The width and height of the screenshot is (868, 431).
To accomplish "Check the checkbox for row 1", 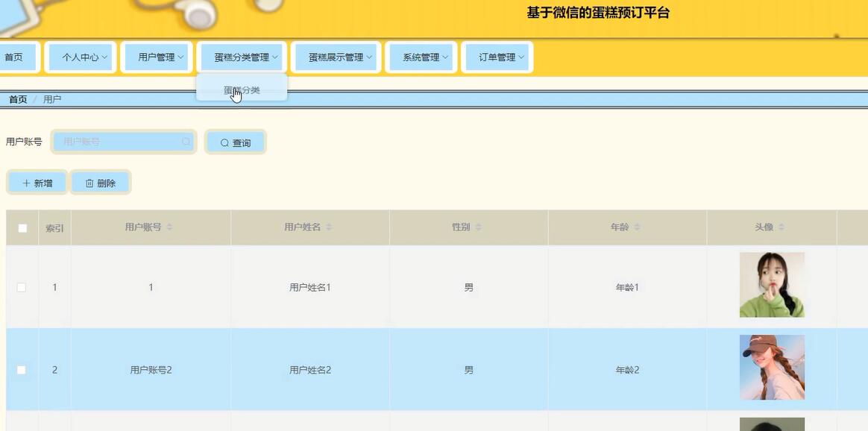I will [x=21, y=287].
